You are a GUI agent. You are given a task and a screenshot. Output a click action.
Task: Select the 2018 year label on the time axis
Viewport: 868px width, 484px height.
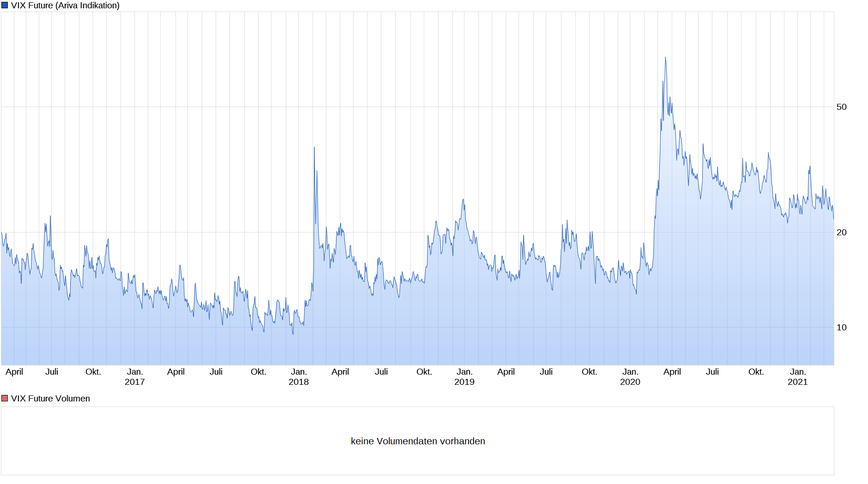(299, 382)
